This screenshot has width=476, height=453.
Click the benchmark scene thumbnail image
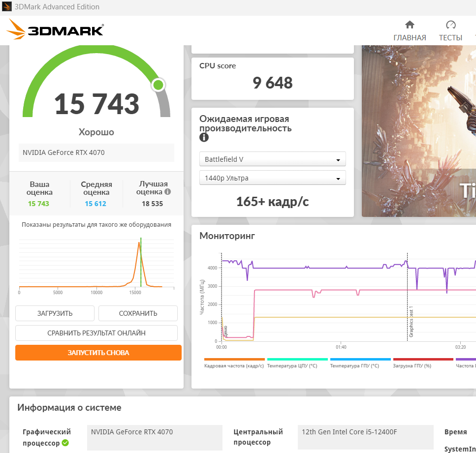[418, 131]
